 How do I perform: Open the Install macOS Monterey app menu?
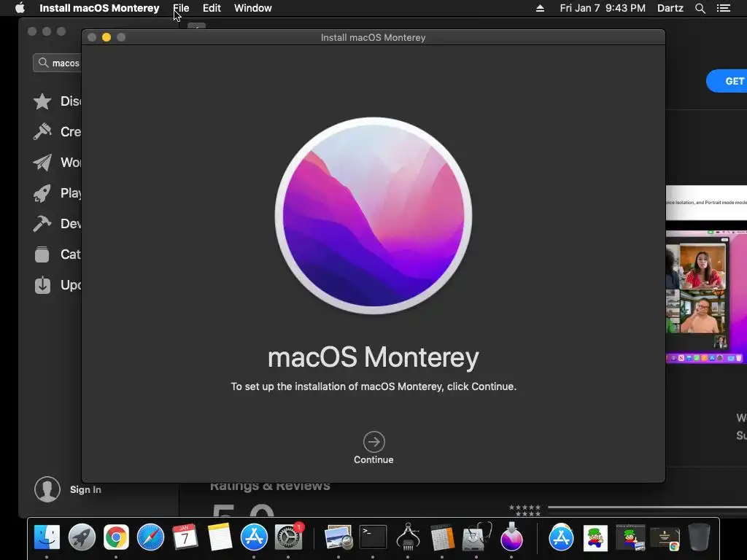(x=99, y=8)
